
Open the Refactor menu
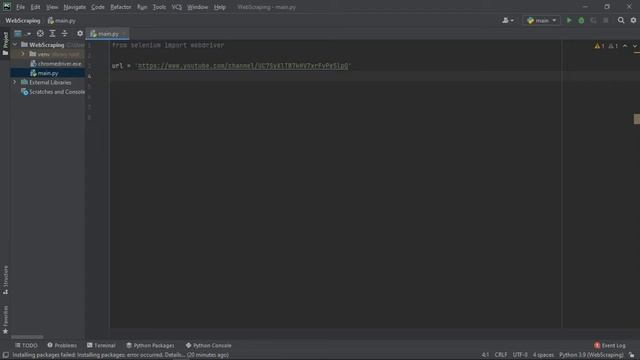point(121,7)
